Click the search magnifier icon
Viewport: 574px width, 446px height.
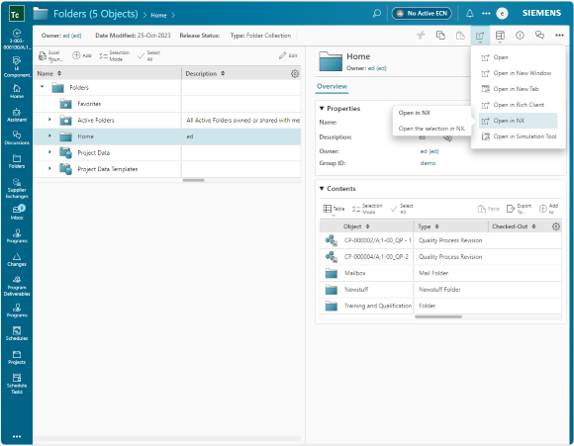click(x=376, y=14)
